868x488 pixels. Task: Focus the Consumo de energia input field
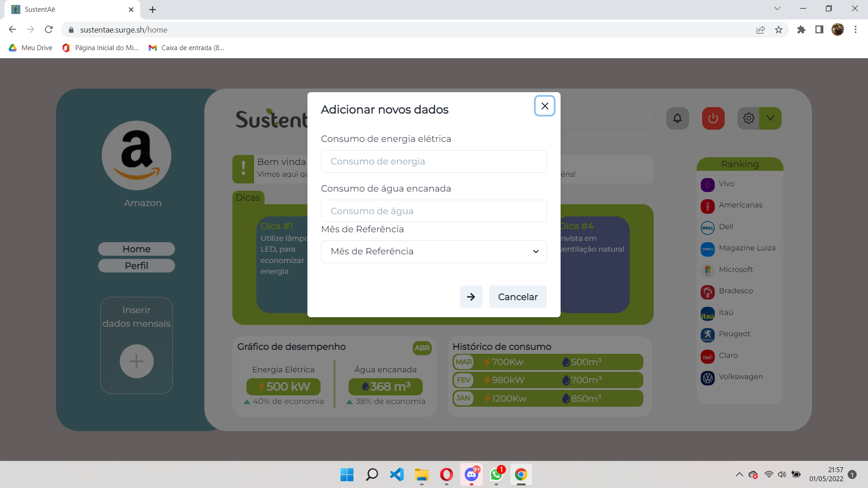[x=434, y=161]
